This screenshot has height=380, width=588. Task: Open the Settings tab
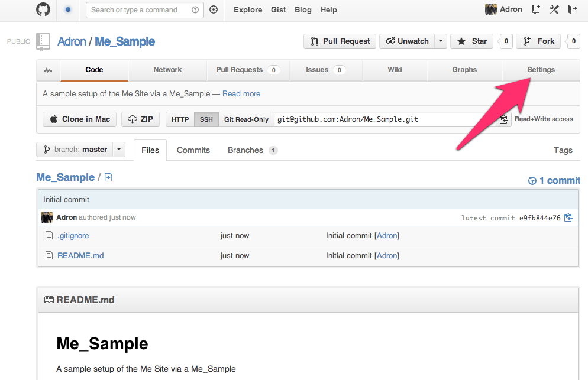(541, 70)
